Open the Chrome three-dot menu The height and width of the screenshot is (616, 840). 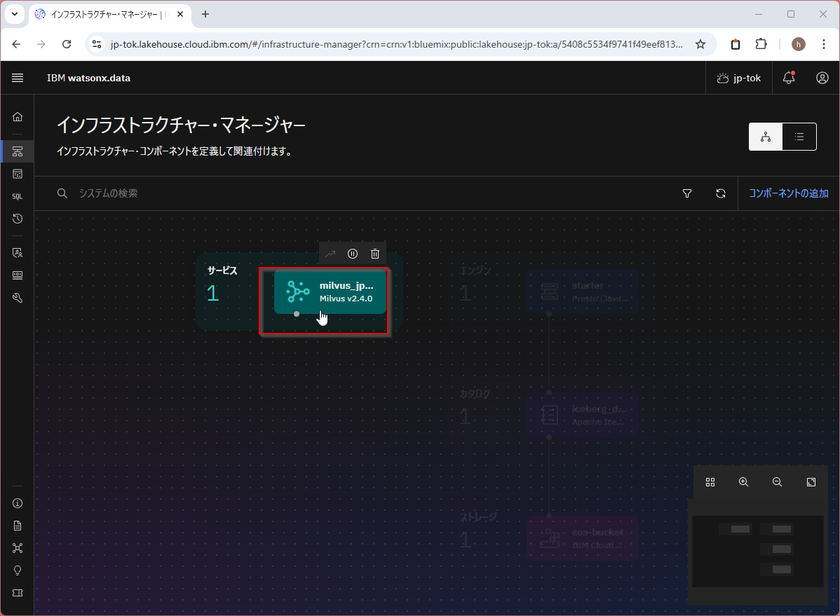point(824,44)
